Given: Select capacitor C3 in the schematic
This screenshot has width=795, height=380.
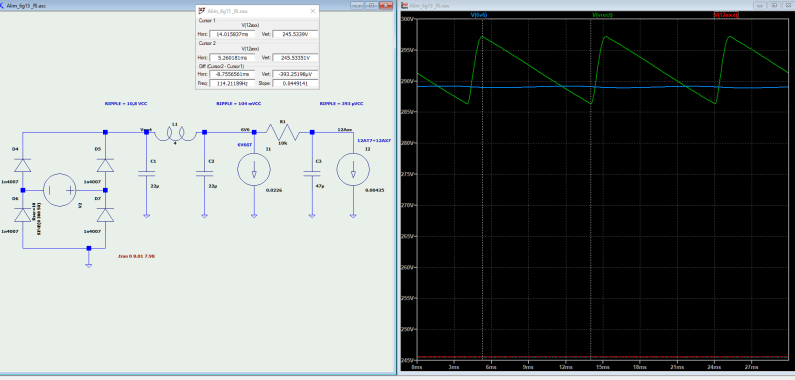Looking at the screenshot, I should (x=312, y=174).
